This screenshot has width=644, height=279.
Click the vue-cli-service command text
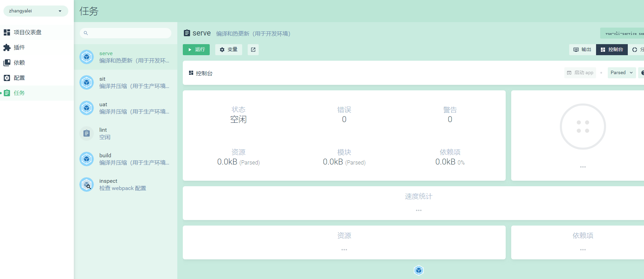pos(624,33)
